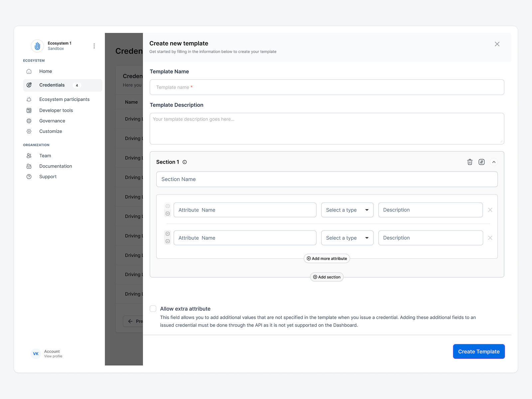Open first Select a type dropdown
532x399 pixels.
(347, 210)
